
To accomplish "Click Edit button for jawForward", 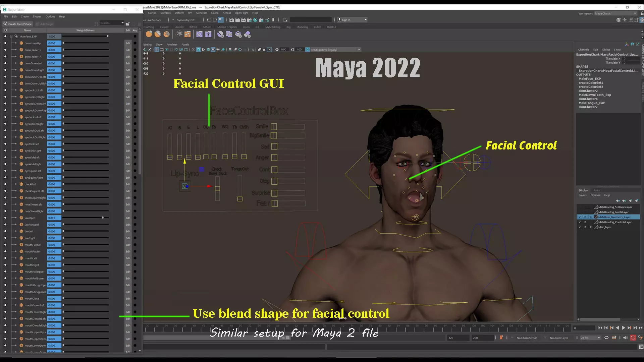I will tap(128, 225).
